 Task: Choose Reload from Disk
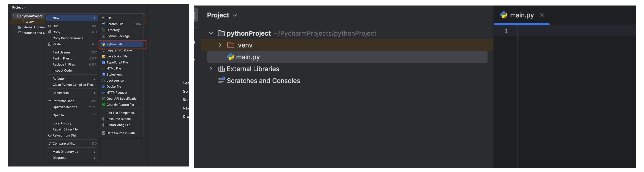(65, 135)
